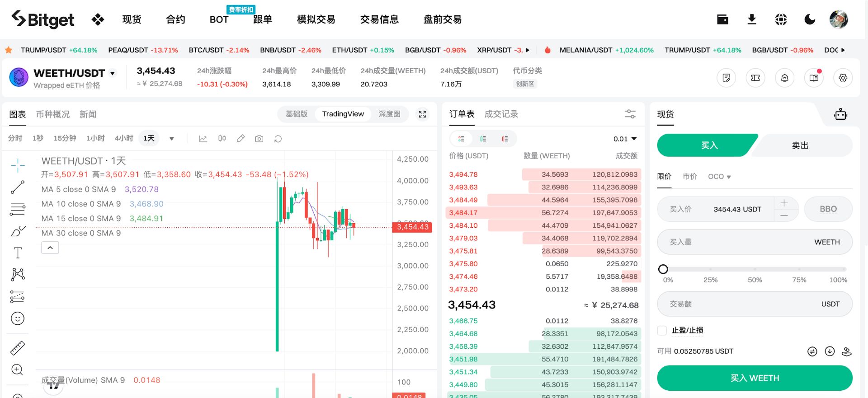This screenshot has height=398, width=868.
Task: Take chart snapshot with camera icon
Action: [x=259, y=139]
